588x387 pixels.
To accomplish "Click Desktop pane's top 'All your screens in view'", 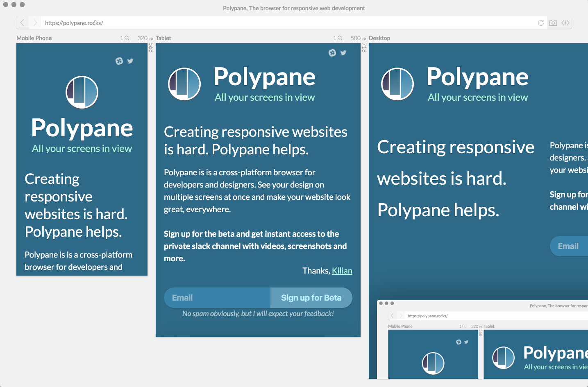I will coord(478,97).
